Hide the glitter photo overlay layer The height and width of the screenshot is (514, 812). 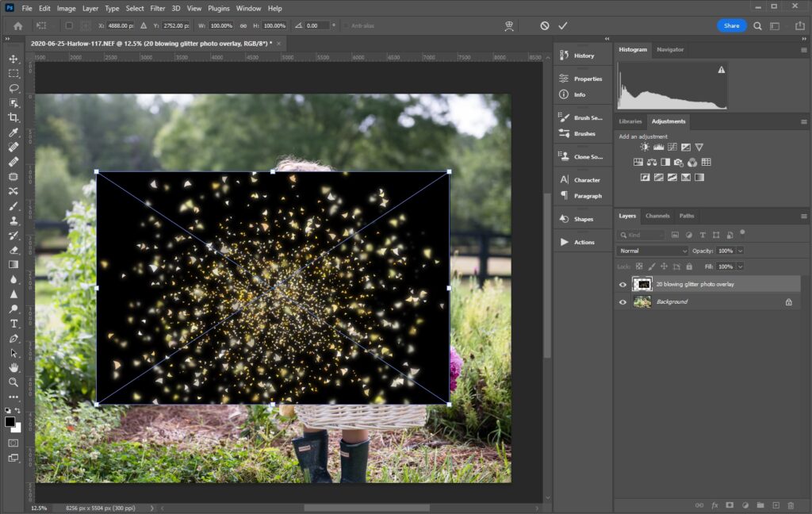point(622,284)
